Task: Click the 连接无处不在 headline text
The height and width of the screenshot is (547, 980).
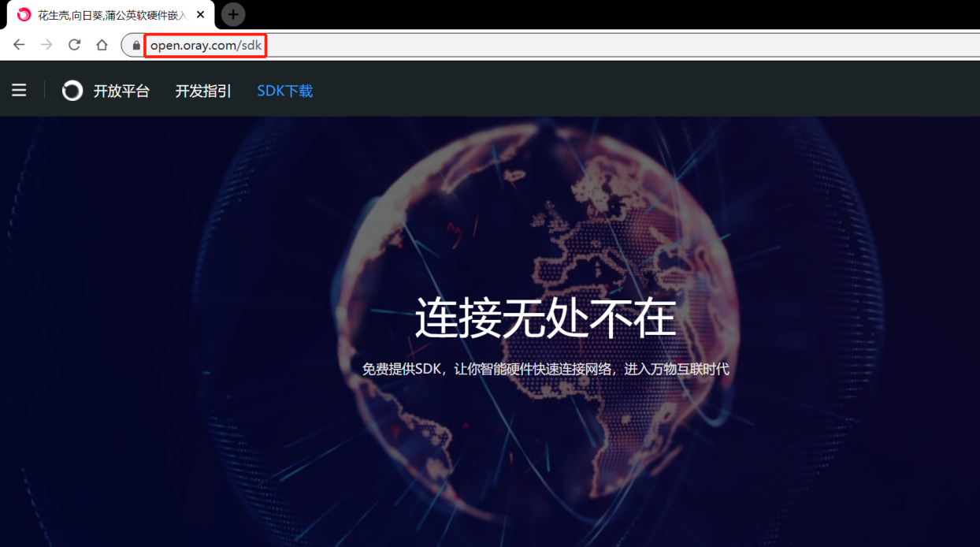Action: pos(545,318)
